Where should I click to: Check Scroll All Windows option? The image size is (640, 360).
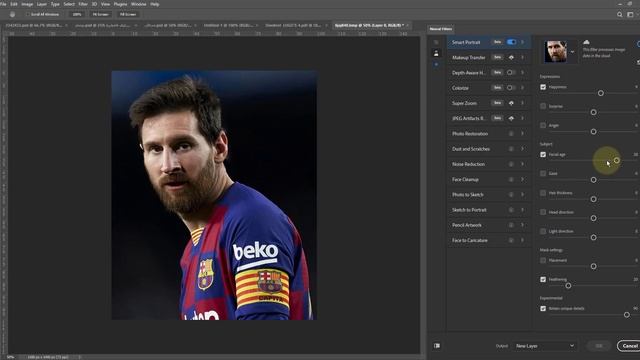(x=28, y=14)
